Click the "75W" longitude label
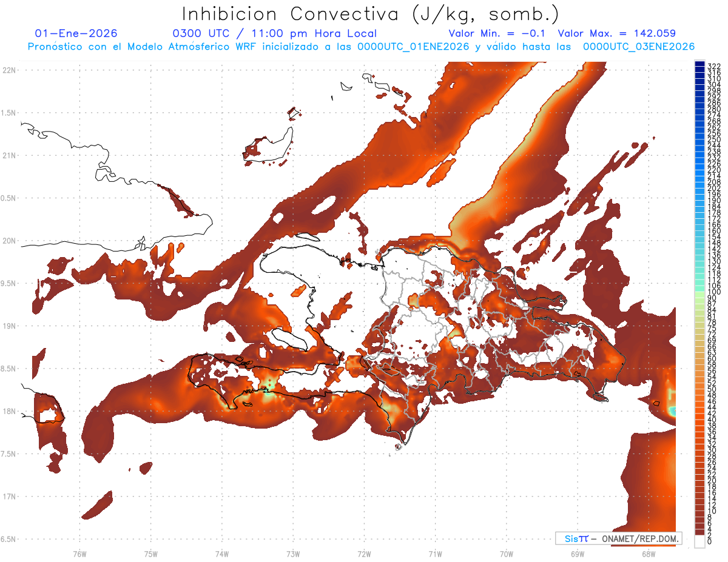Image resolution: width=728 pixels, height=562 pixels. tap(151, 554)
